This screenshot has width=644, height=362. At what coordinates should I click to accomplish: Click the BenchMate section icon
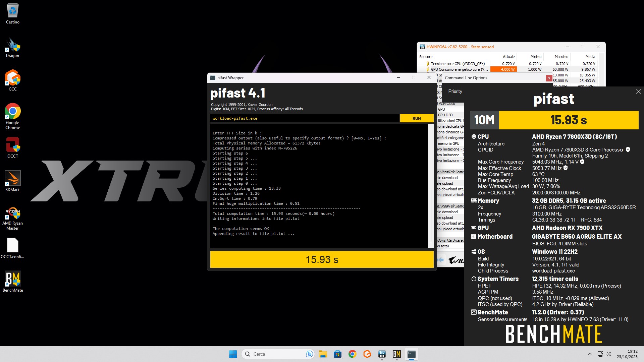coord(474,312)
